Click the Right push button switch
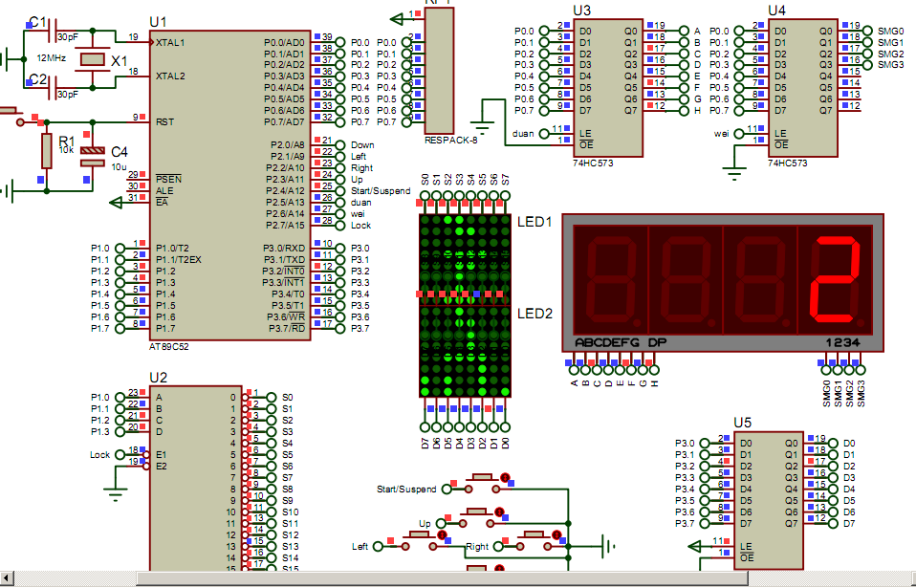 (532, 540)
